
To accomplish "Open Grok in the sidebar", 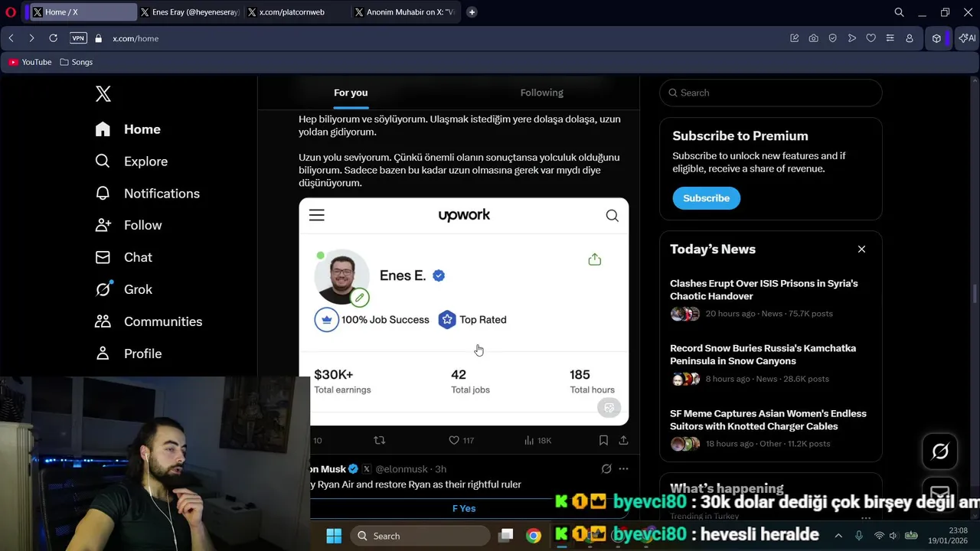I will click(123, 289).
